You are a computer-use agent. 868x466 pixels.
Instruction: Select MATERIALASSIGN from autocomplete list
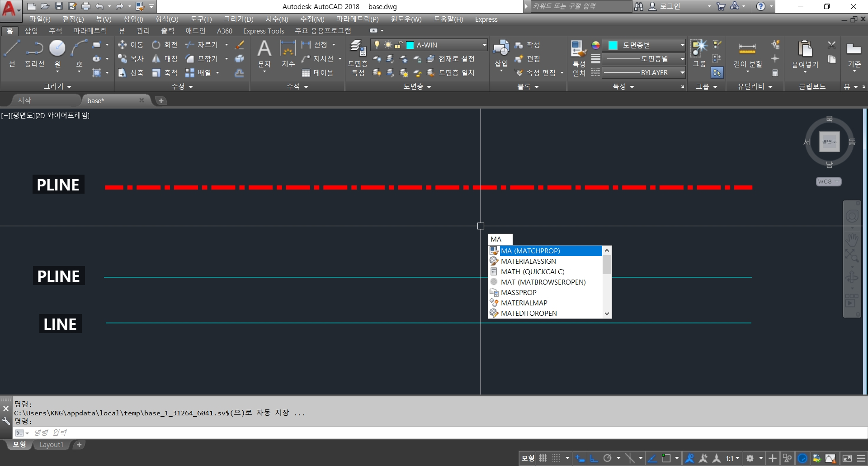[545, 261]
